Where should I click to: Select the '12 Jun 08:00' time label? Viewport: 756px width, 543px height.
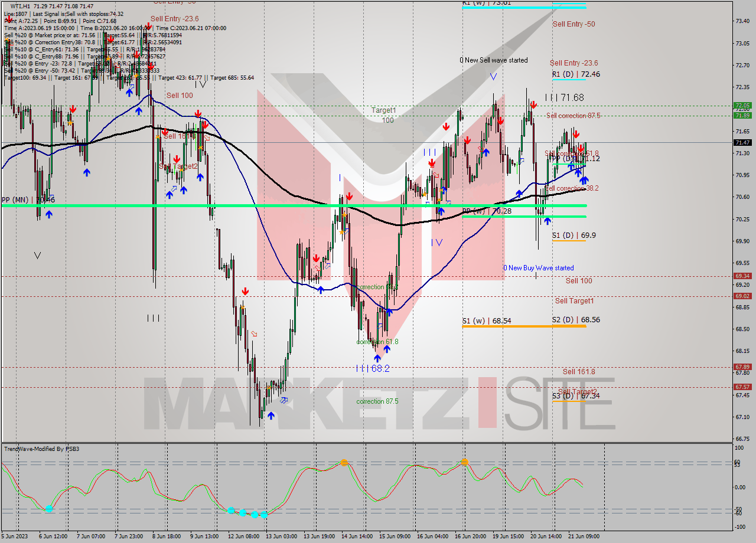coord(245,537)
